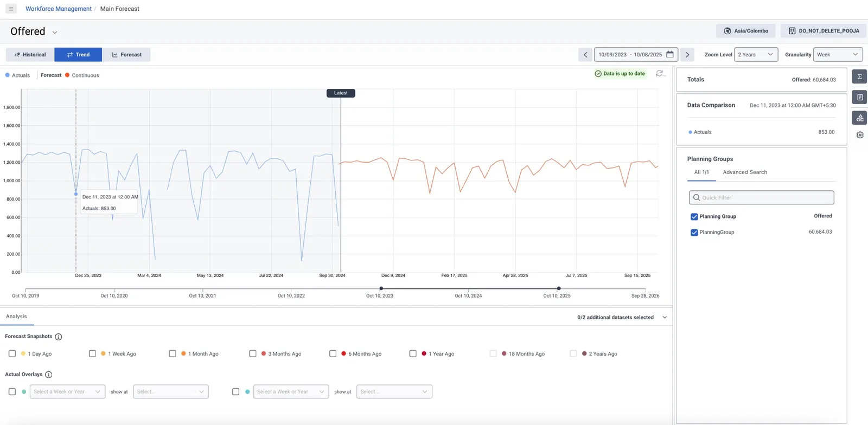Click the search icon in Quick Filter
Screen dimensions: 868x425
[697, 197]
